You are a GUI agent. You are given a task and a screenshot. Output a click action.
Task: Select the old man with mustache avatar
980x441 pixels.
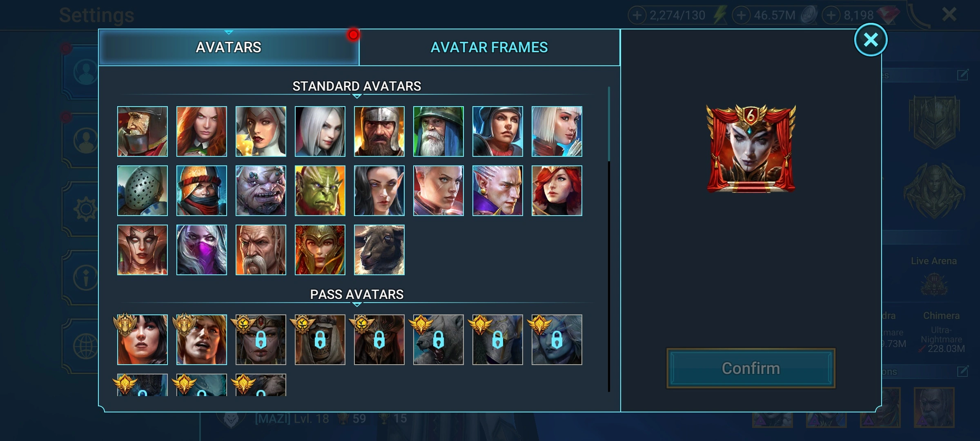click(x=261, y=250)
